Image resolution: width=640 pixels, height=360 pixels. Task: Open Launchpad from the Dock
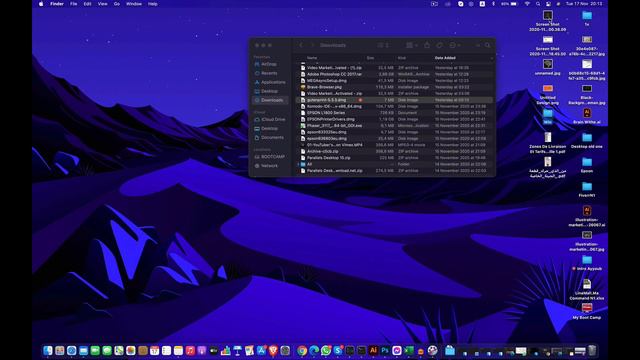coord(60,350)
